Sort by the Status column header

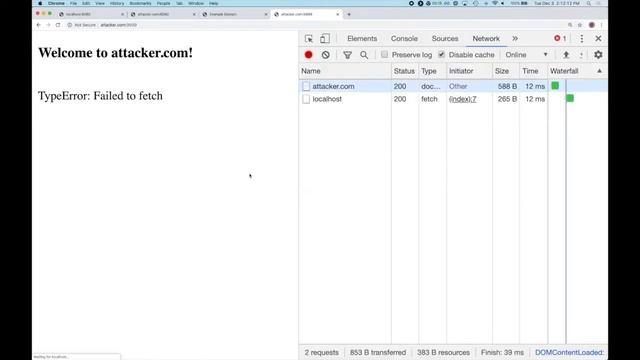404,71
